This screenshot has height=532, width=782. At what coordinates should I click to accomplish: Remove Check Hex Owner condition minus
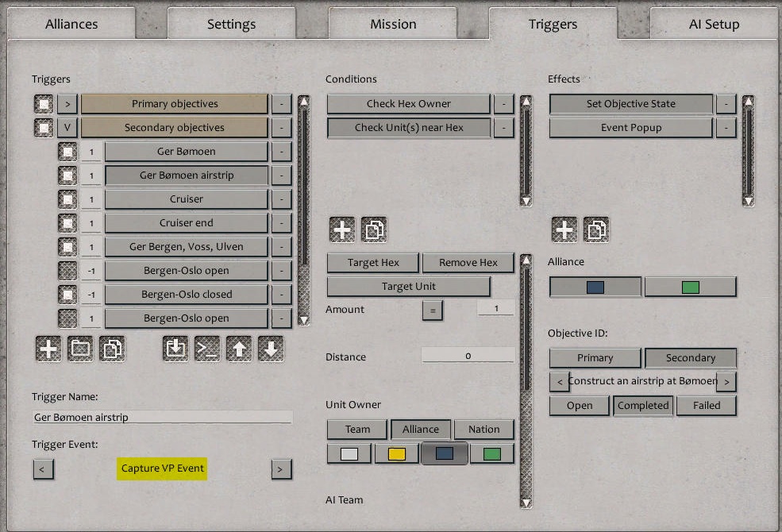504,104
